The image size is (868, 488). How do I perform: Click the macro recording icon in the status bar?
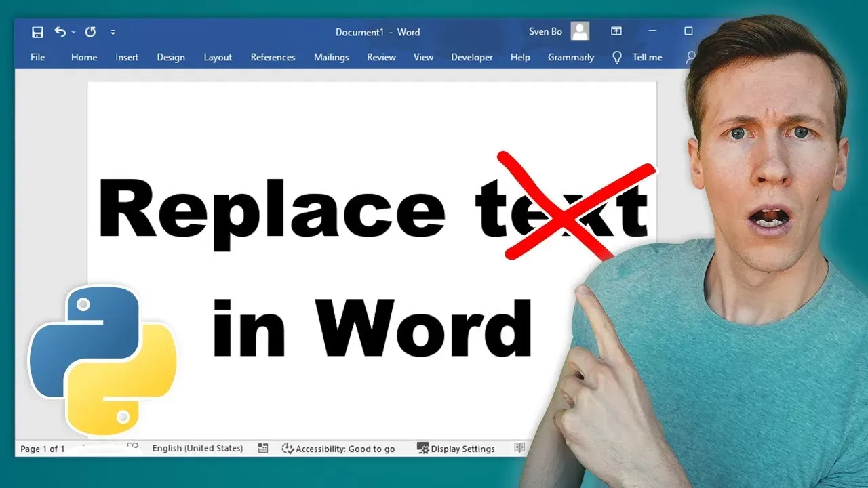[x=263, y=448]
